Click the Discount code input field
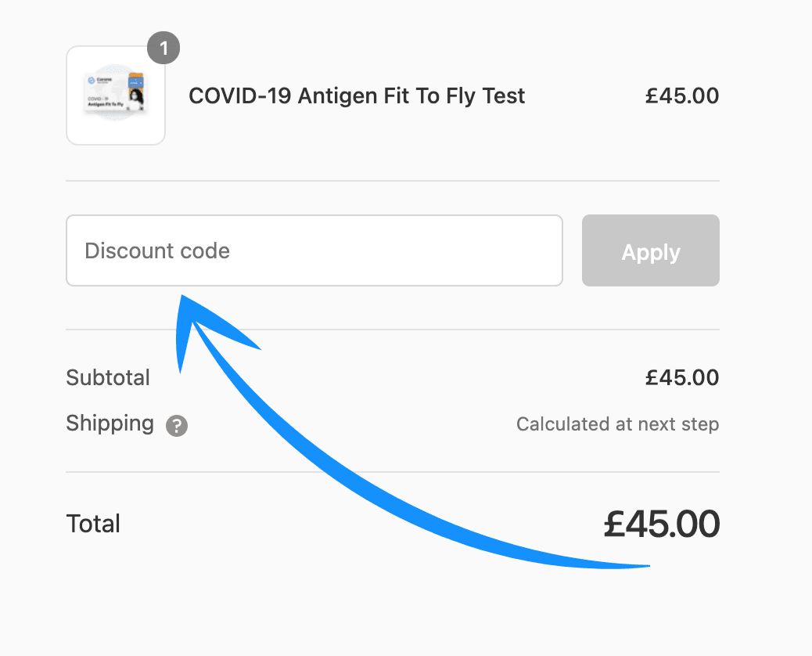This screenshot has height=656, width=812. [x=314, y=251]
